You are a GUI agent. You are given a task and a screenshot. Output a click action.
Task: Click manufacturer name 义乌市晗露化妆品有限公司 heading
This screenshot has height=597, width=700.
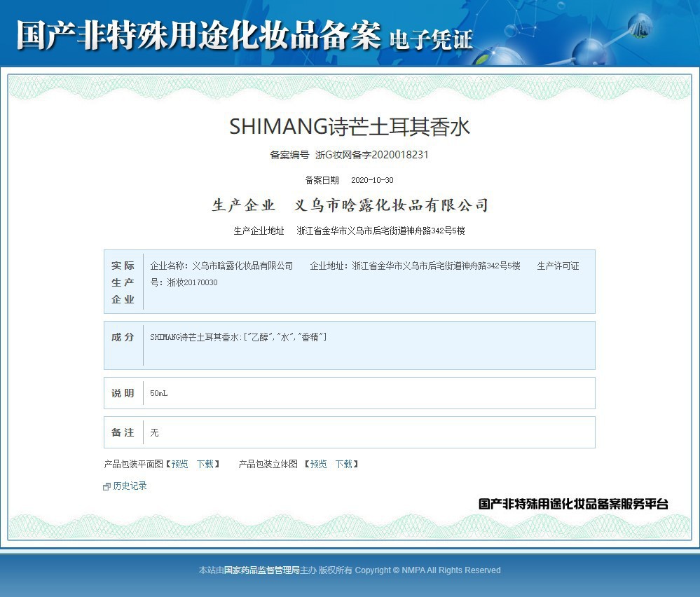(391, 205)
